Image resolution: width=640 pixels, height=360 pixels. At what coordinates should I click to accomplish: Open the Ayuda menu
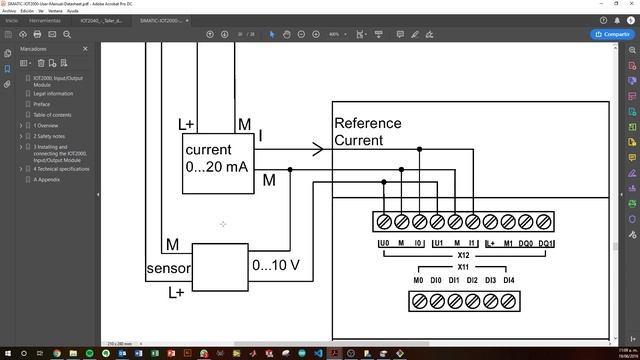pyautogui.click(x=73, y=11)
